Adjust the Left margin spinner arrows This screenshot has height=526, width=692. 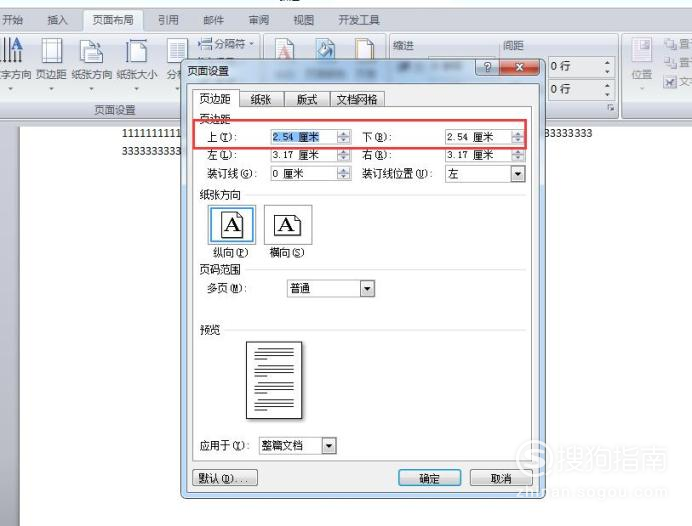pyautogui.click(x=344, y=155)
